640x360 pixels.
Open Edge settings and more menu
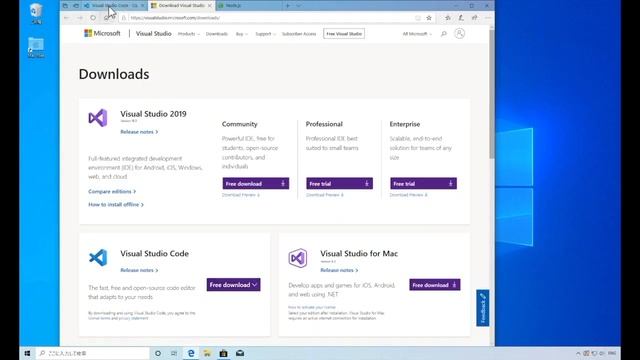[488, 18]
